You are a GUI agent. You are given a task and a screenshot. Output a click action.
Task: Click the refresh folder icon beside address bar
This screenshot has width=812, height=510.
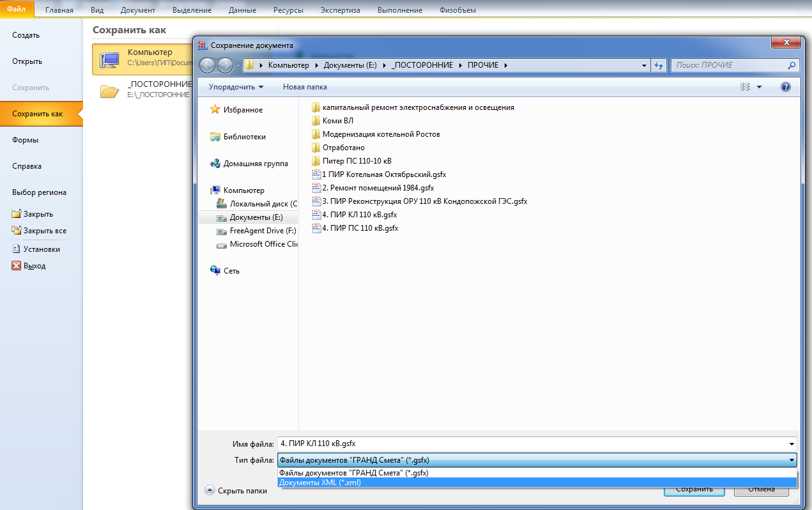(659, 65)
